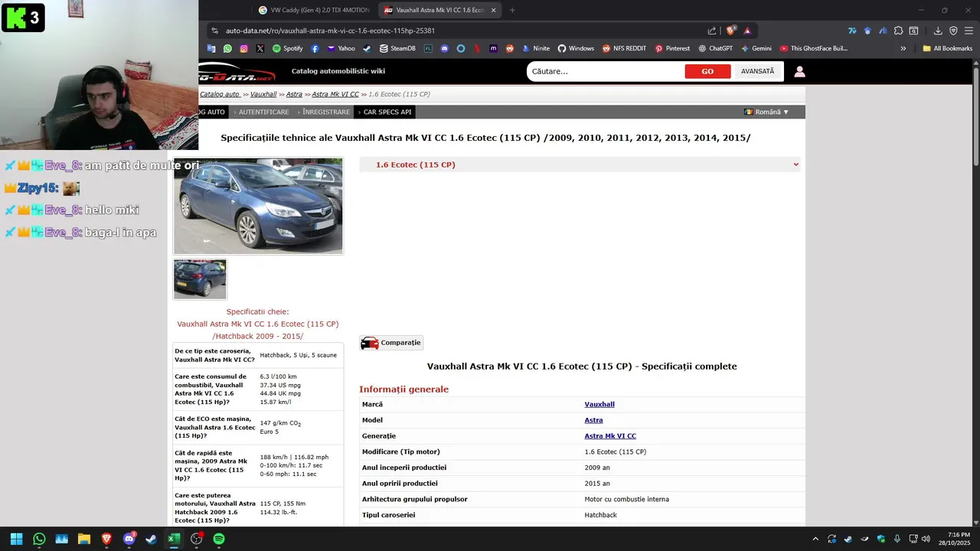Follow the Vauxhall breadcrumb link
The height and width of the screenshot is (551, 980).
[263, 94]
